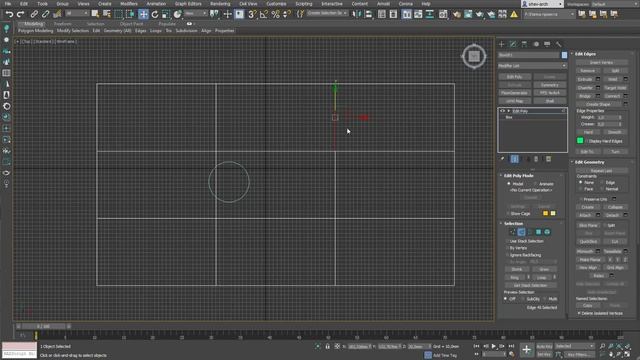Collapse the Selection rollout
The height and width of the screenshot is (360, 640).
coord(512,224)
